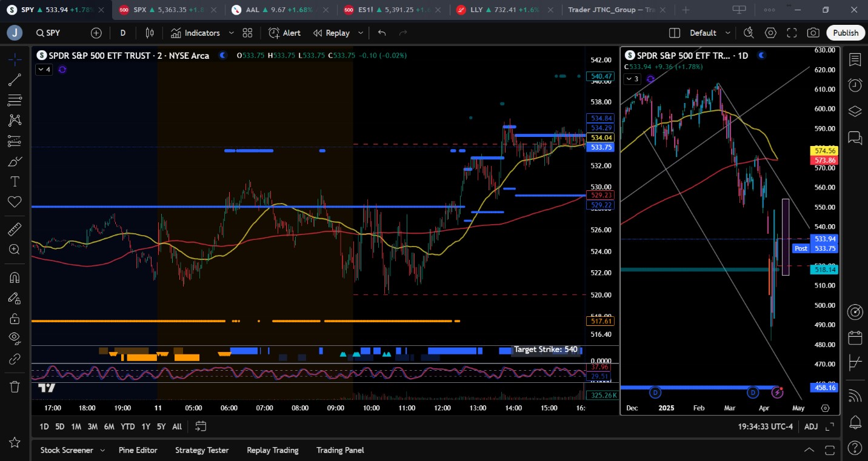Select the trend line drawing tool
This screenshot has width=868, height=461.
click(x=15, y=80)
